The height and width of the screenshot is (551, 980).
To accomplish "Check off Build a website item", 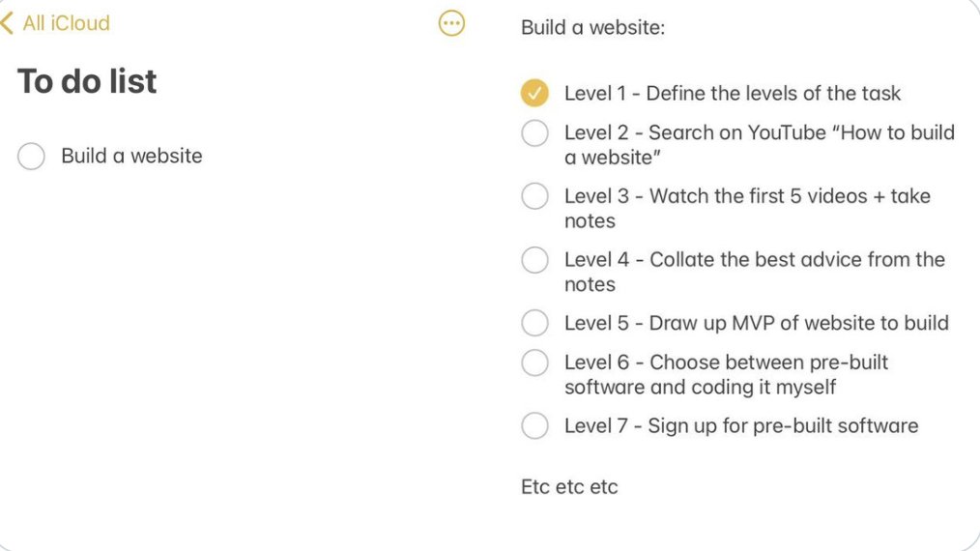I will pyautogui.click(x=31, y=157).
